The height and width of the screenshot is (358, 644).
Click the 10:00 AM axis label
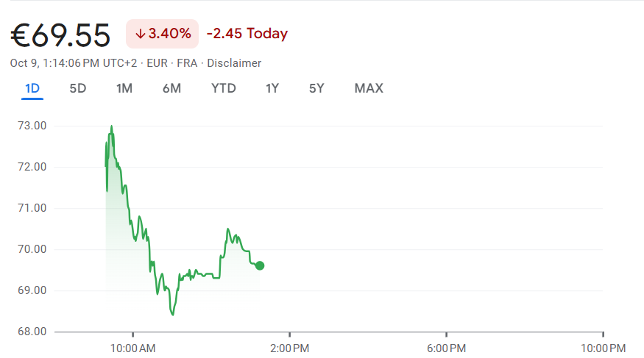(132, 347)
